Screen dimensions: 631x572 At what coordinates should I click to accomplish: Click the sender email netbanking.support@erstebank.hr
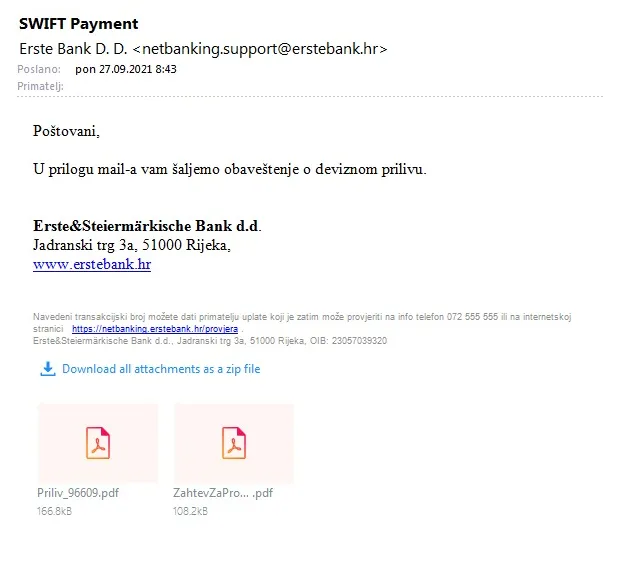point(260,49)
